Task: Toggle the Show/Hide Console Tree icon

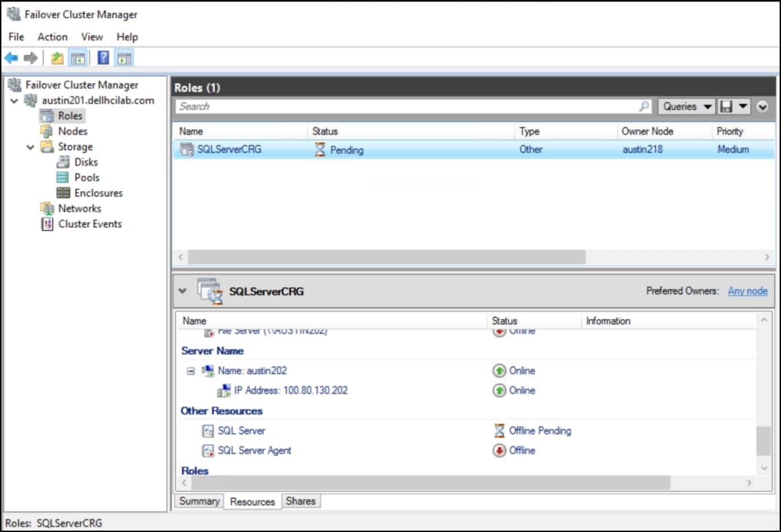Action: tap(78, 58)
